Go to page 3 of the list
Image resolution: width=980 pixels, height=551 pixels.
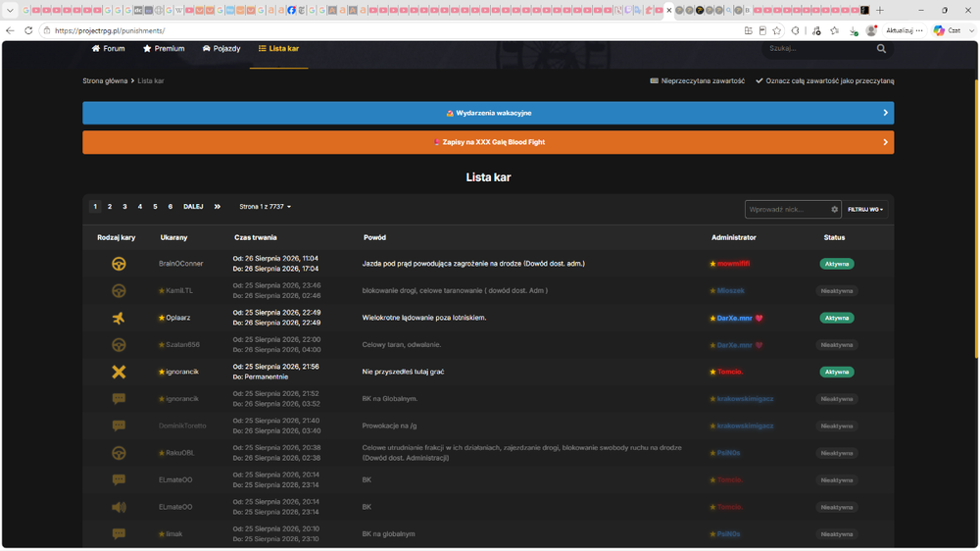click(124, 207)
